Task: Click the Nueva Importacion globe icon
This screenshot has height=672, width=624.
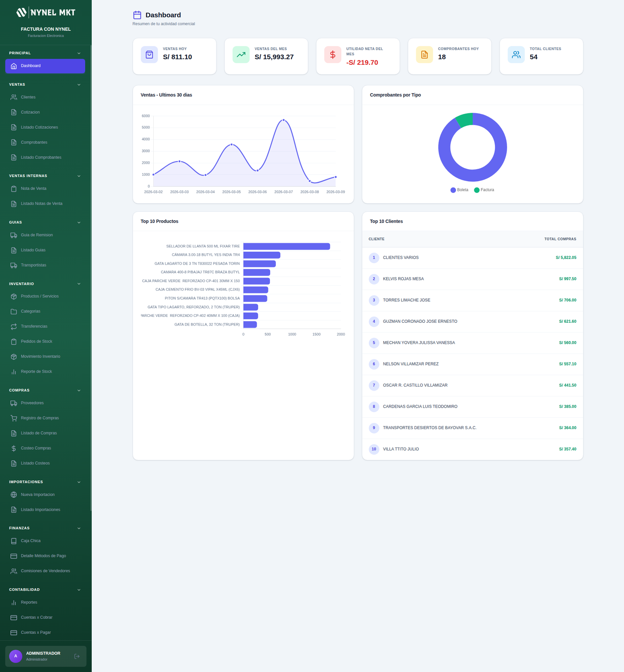Action: [x=14, y=494]
